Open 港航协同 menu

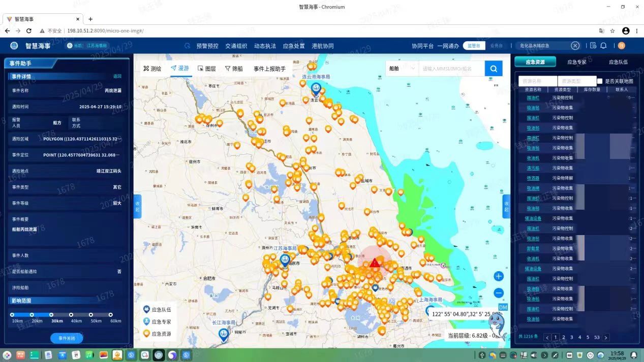323,46
